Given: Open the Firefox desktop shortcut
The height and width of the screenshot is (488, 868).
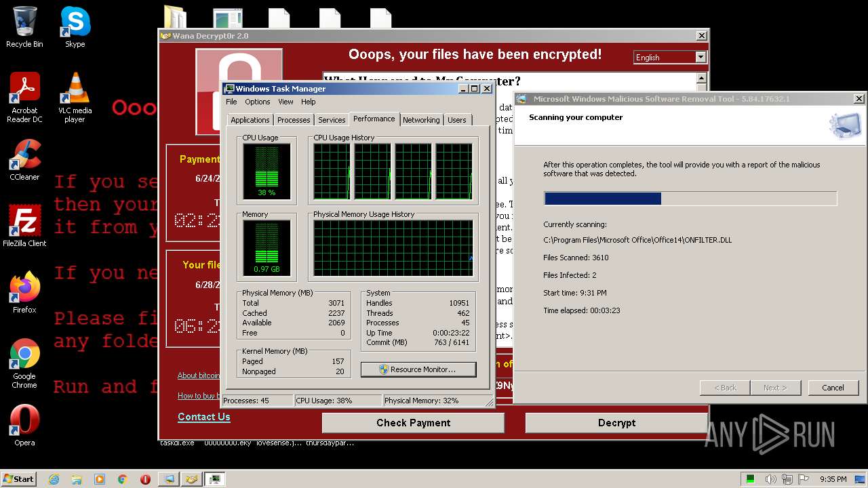Looking at the screenshot, I should tap(24, 293).
